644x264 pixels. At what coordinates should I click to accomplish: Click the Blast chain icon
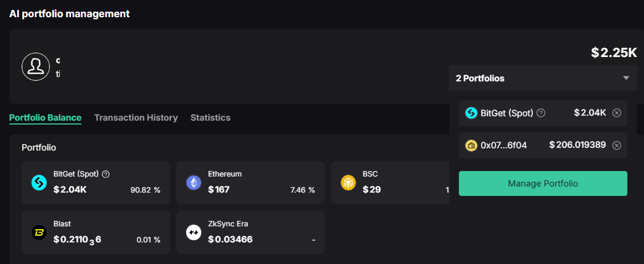[x=39, y=232]
